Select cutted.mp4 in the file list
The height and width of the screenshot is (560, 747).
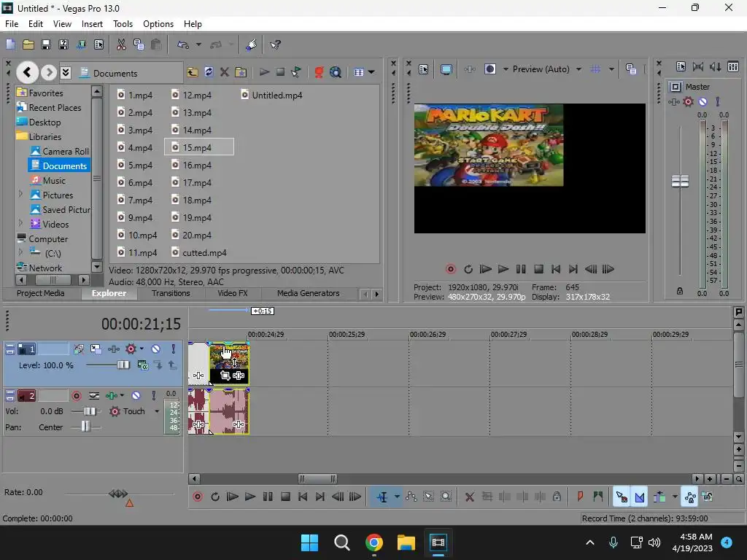(x=198, y=252)
